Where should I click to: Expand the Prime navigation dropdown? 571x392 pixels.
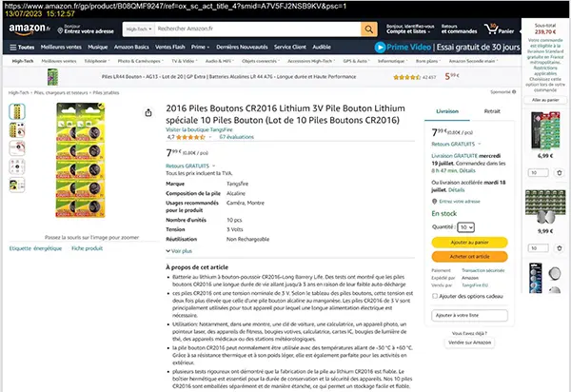click(x=200, y=48)
